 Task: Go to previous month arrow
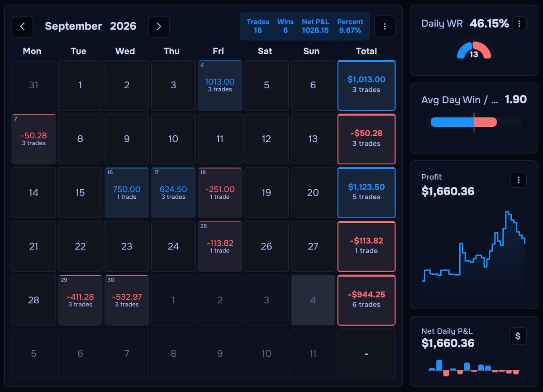tap(23, 27)
